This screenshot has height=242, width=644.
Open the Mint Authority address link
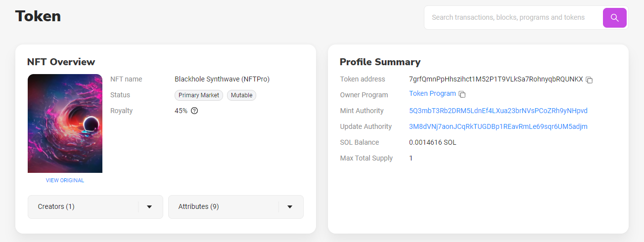[498, 111]
